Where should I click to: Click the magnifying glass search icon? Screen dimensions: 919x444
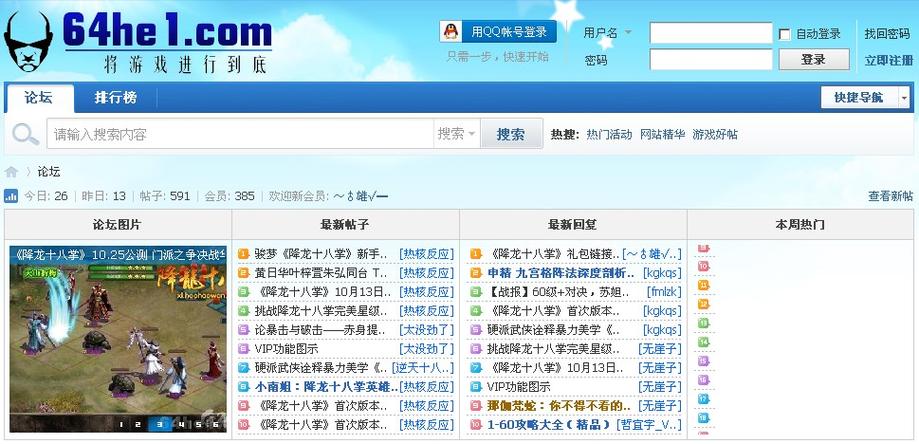(x=24, y=134)
